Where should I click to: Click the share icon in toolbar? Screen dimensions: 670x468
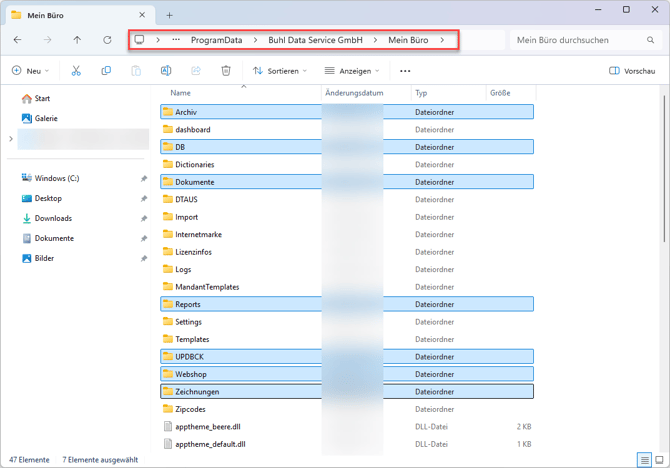(196, 71)
